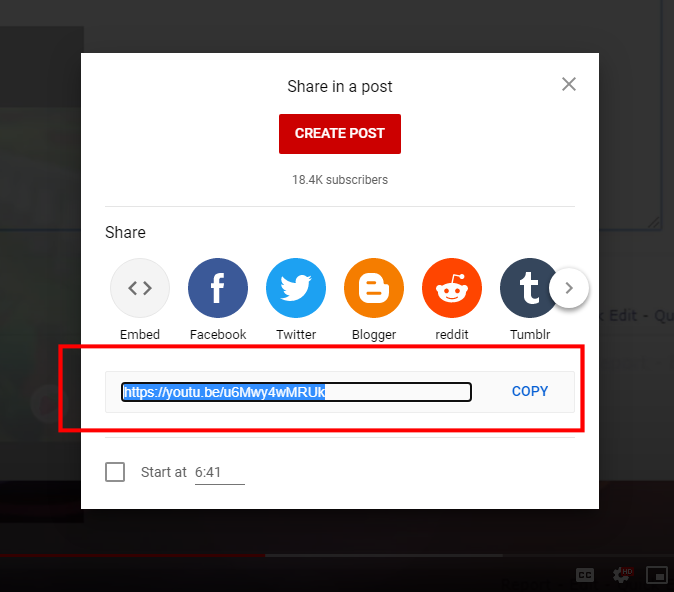This screenshot has width=674, height=592.
Task: Share to reddit icon
Action: 452,288
